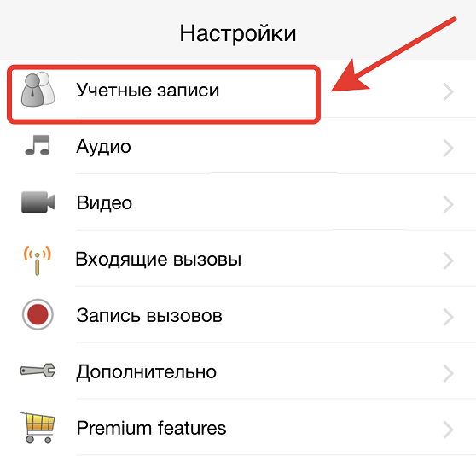
Task: Expand the Видео row chevron
Action: coord(448,204)
